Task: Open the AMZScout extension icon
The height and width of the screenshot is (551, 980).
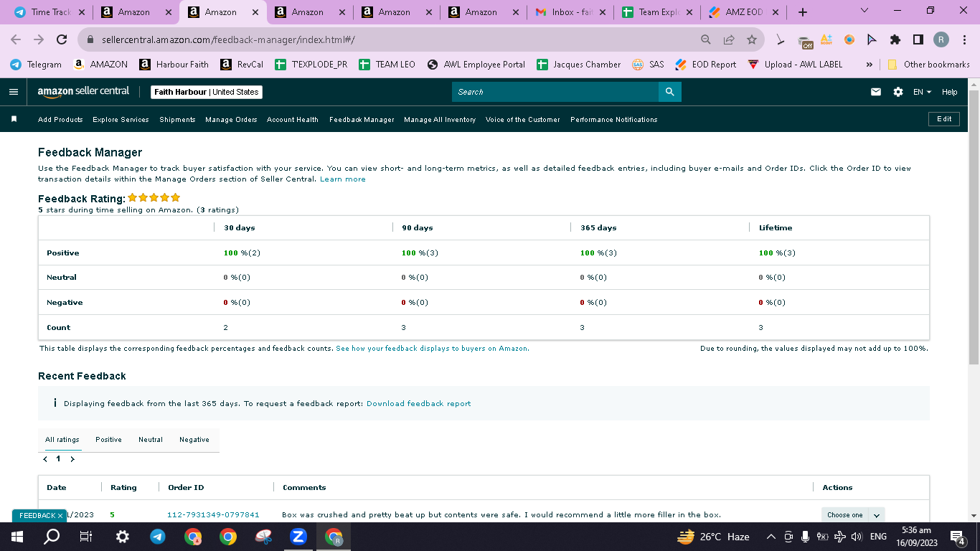Action: tap(826, 39)
